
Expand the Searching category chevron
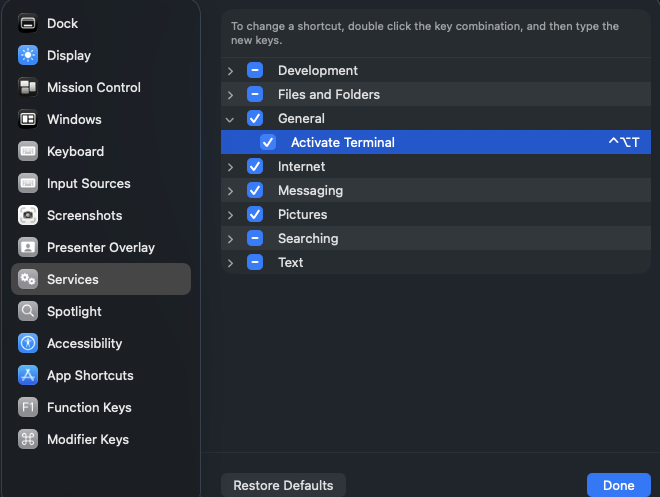[x=231, y=238]
